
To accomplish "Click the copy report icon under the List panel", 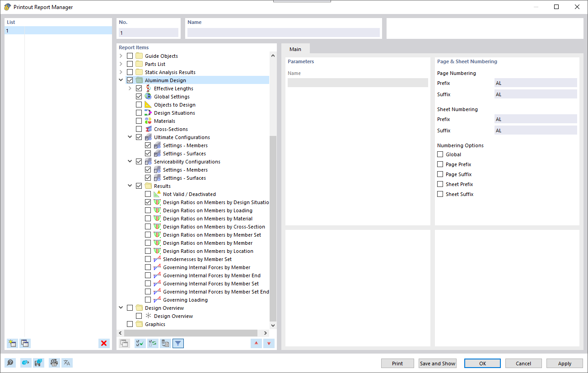I will pos(25,343).
